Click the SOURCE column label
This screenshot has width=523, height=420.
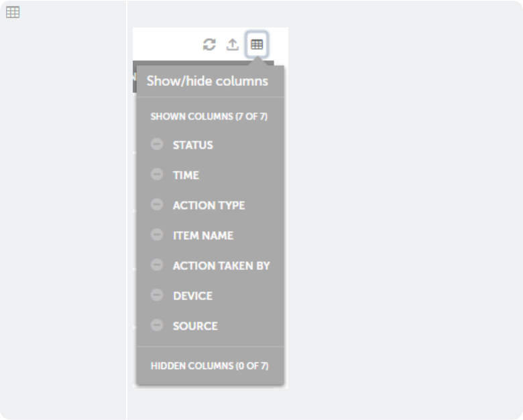point(195,326)
